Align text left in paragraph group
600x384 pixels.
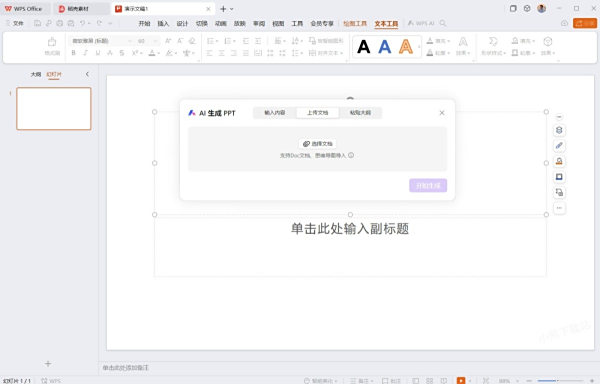tap(209, 53)
